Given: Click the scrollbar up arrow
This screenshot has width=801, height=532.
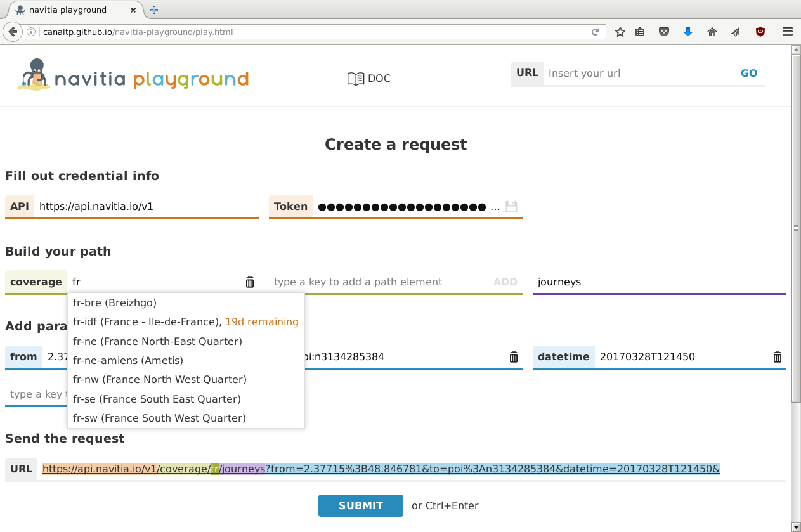Looking at the screenshot, I should 796,51.
